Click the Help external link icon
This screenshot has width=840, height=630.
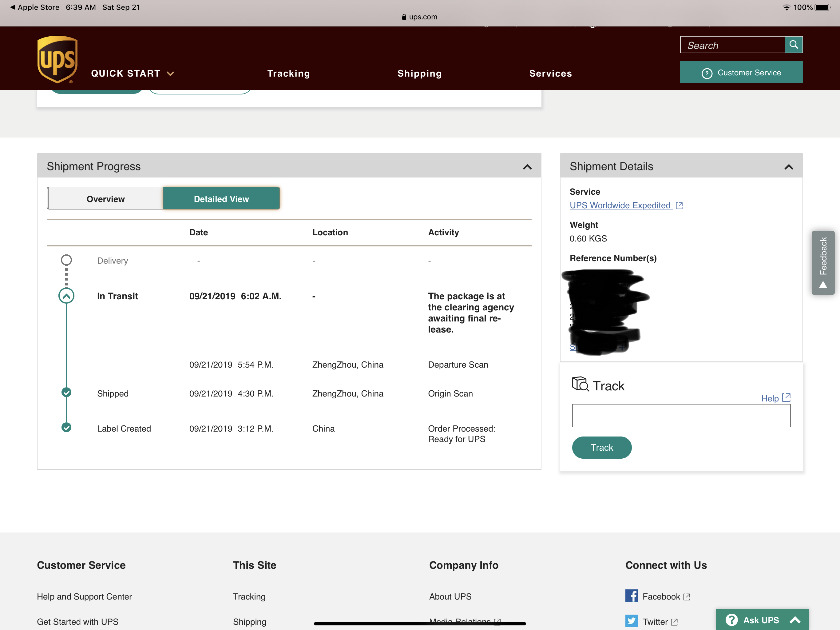[787, 397]
